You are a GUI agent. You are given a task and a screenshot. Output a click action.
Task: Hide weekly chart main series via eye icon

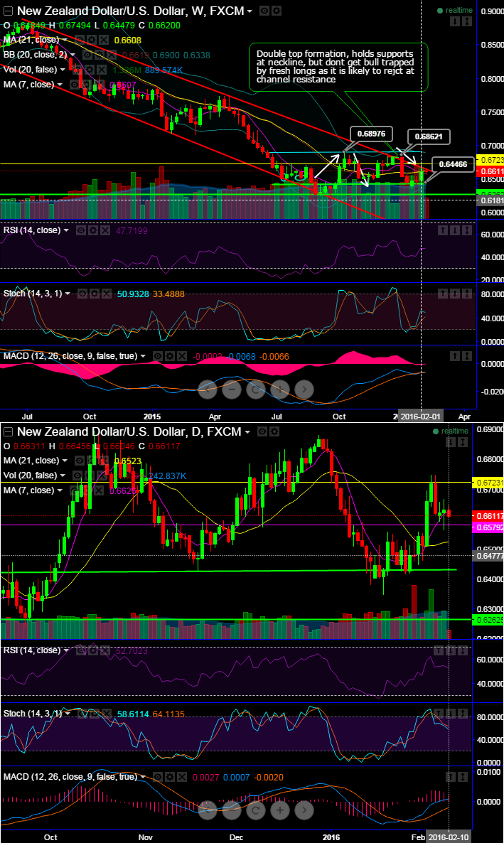click(264, 11)
